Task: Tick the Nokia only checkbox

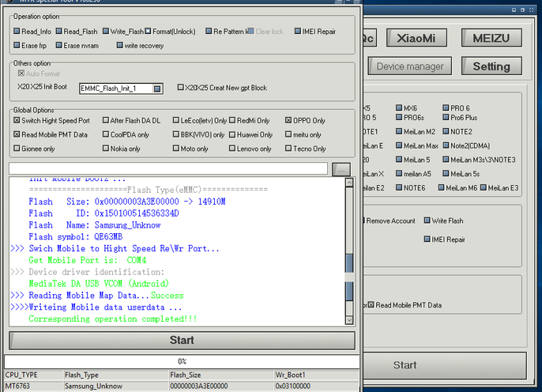Action: [106, 148]
